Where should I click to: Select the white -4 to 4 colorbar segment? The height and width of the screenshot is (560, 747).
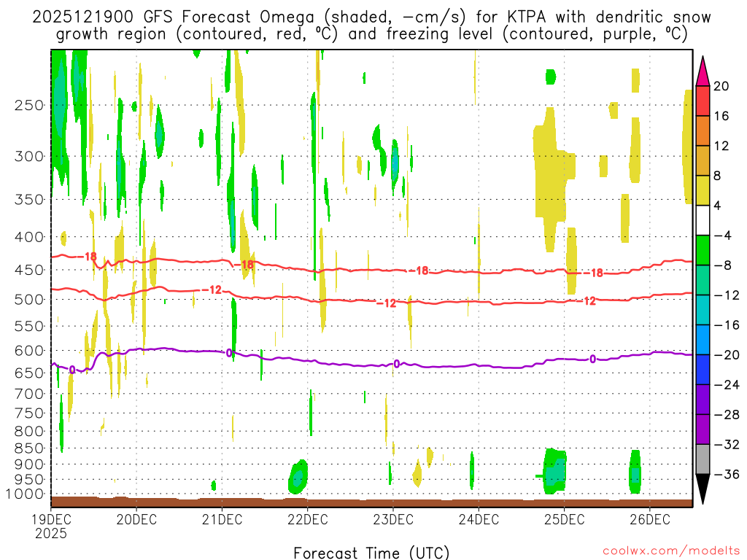[x=703, y=221]
